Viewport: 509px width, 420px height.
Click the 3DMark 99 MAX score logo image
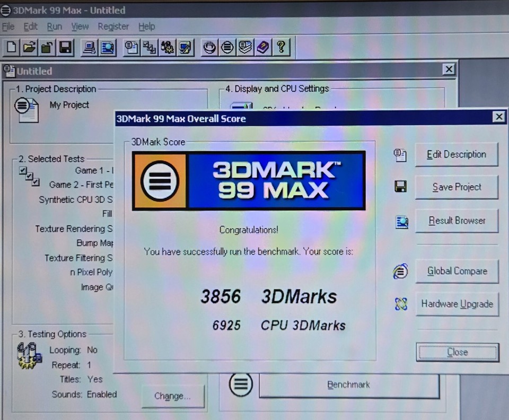pyautogui.click(x=248, y=180)
